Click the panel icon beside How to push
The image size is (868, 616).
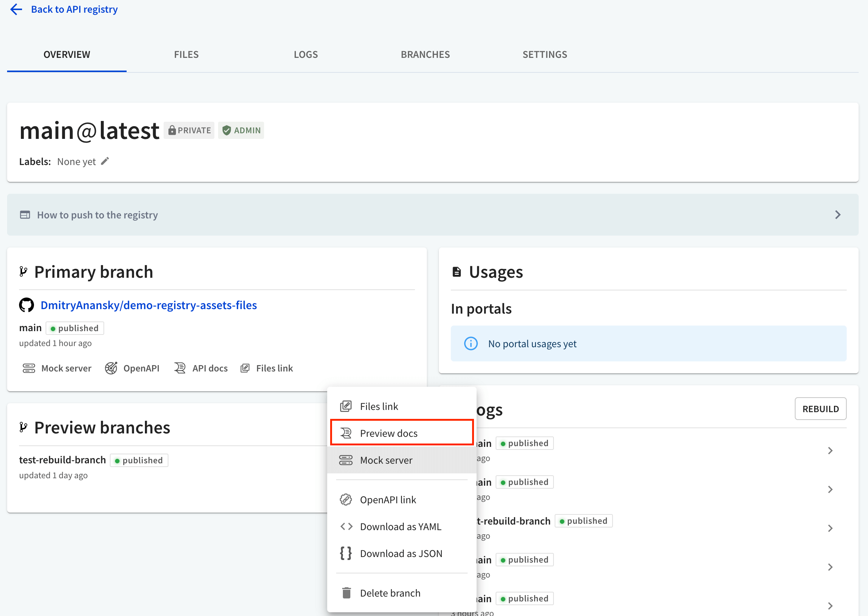point(25,215)
